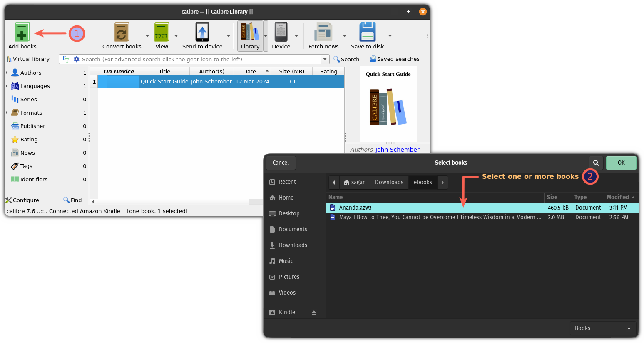Viewport: 644px width, 343px height.
Task: Open John Schember author link
Action: point(397,150)
